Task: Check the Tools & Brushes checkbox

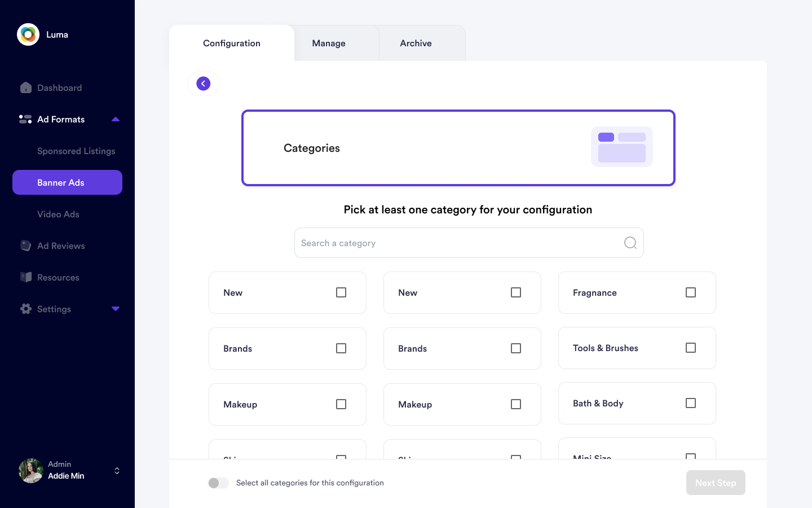Action: tap(691, 348)
